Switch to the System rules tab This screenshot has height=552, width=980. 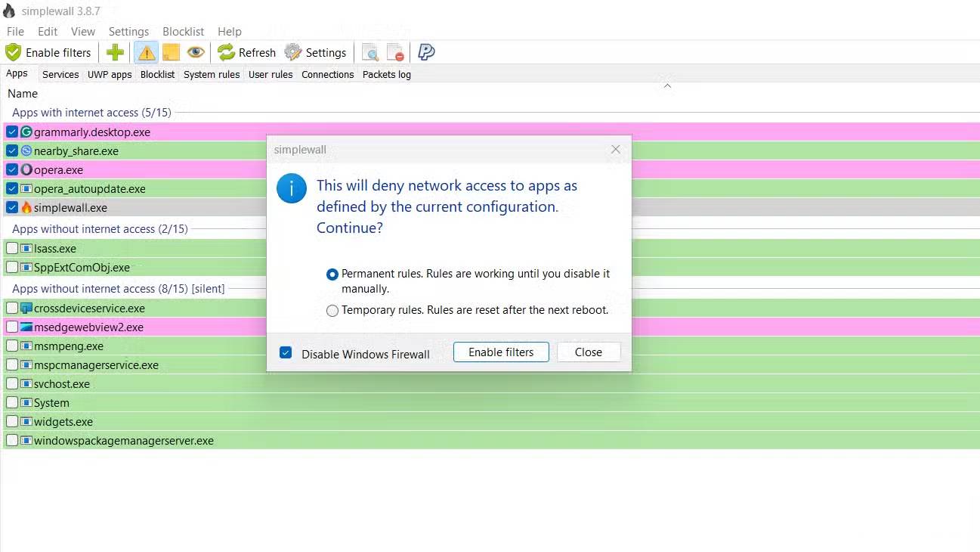tap(212, 74)
